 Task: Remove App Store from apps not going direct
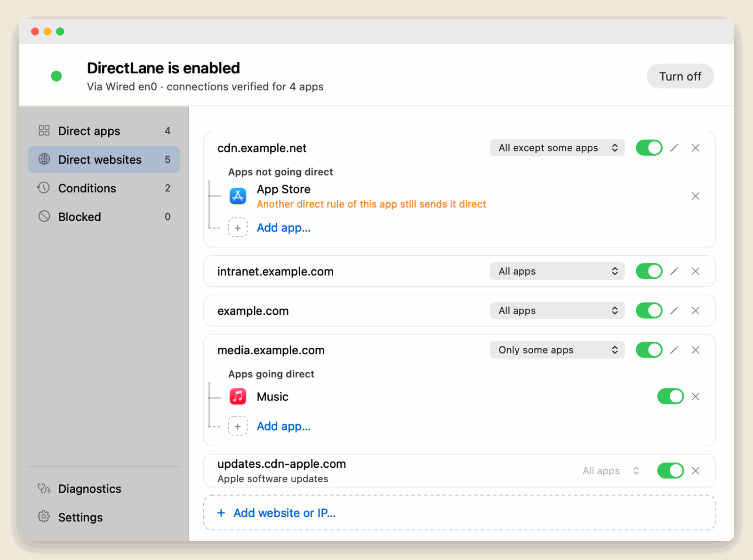[695, 196]
